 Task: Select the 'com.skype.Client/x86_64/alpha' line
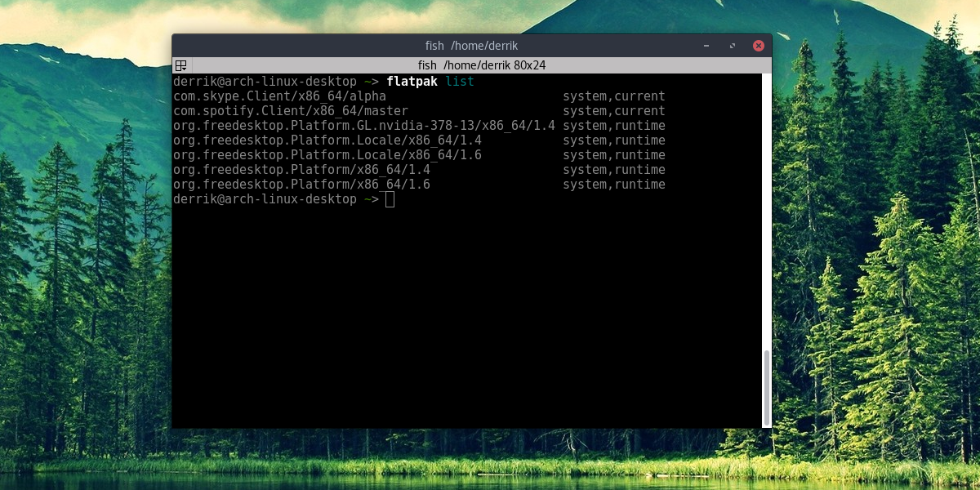(279, 96)
